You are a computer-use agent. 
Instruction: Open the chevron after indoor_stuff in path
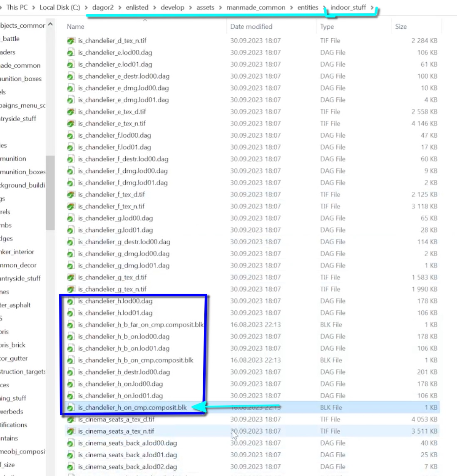click(x=372, y=7)
